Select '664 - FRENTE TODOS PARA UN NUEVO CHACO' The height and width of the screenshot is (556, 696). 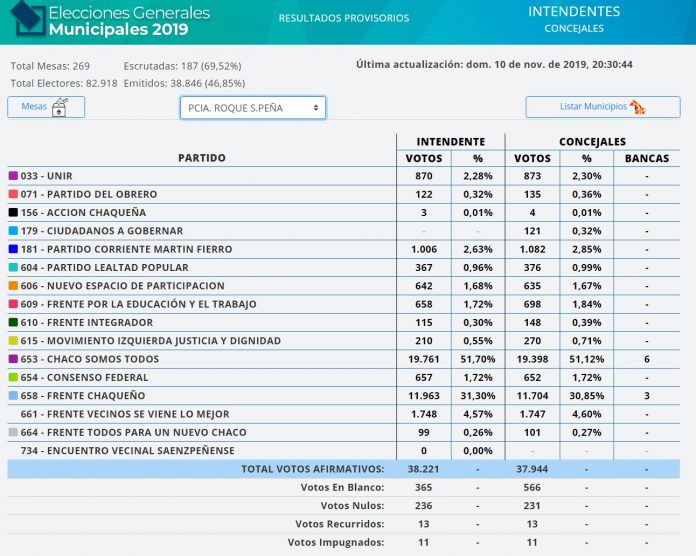[344, 432]
